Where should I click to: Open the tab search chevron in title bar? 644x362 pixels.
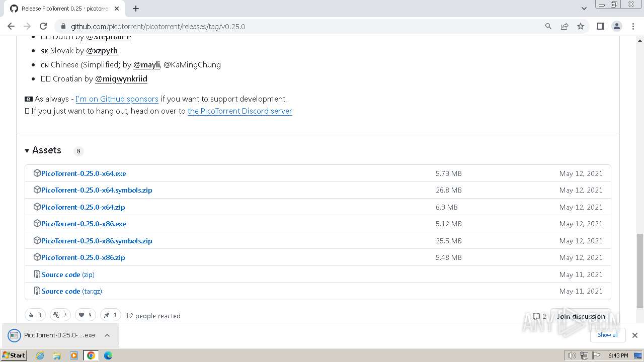click(x=584, y=9)
